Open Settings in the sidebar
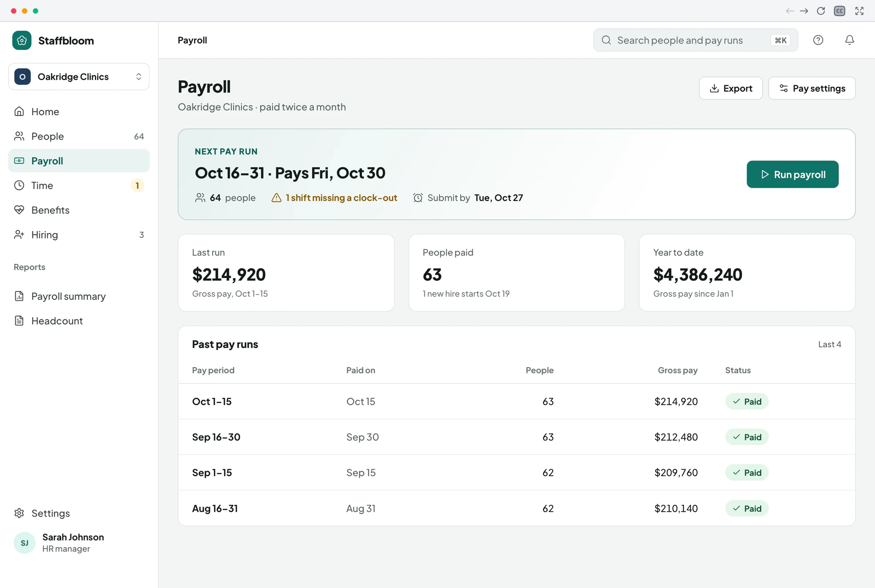Viewport: 875px width, 588px height. click(79, 513)
